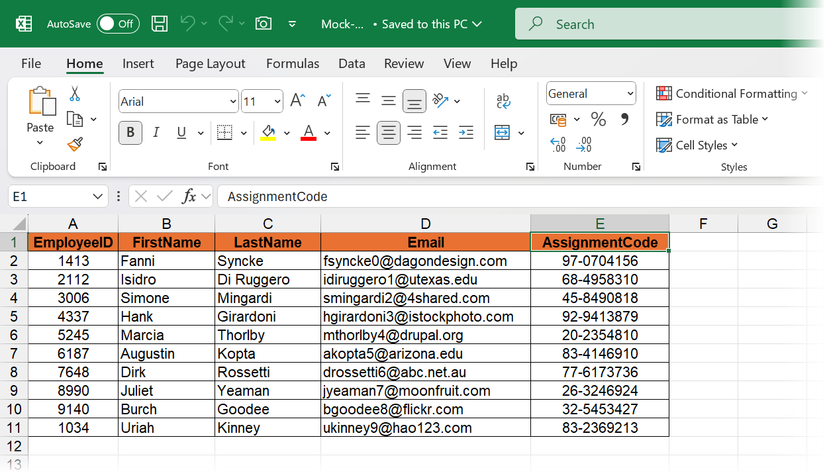Select the Format Painter brush

[x=74, y=144]
